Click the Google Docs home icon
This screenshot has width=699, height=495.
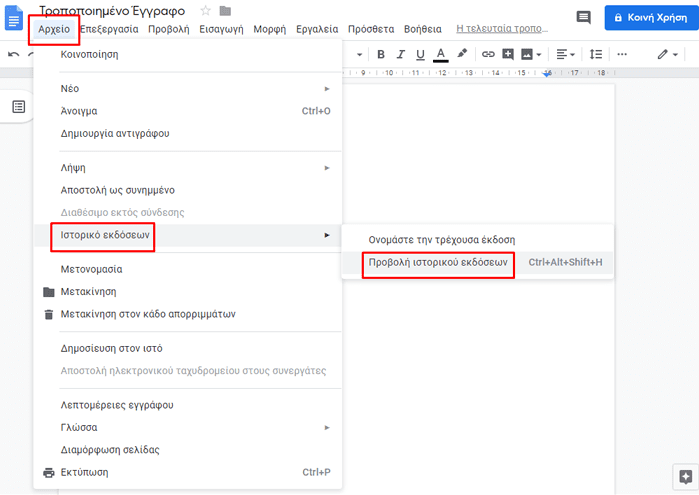click(x=13, y=19)
